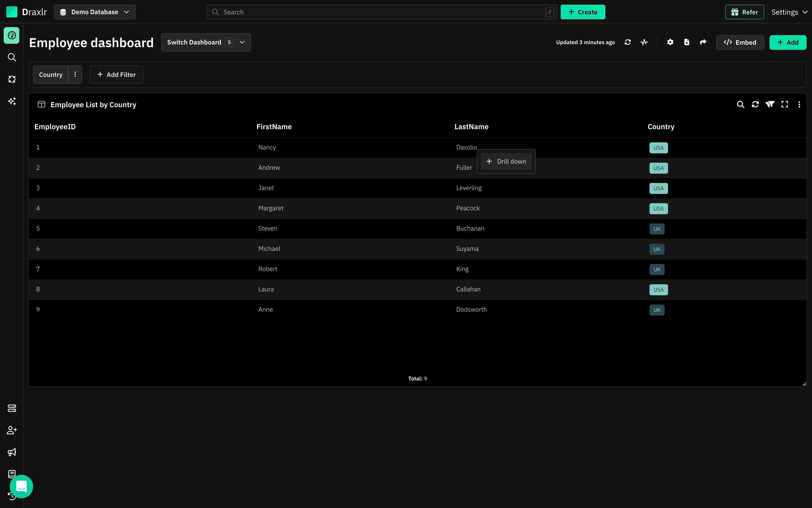Open the invite user icon in sidebar
This screenshot has width=812, height=508.
pos(12,430)
